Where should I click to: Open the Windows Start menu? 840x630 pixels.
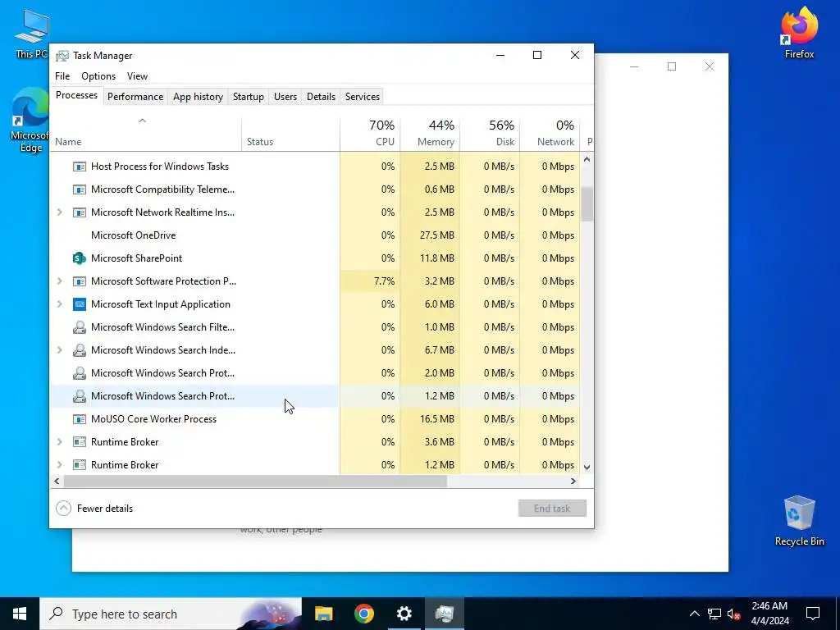coord(20,614)
